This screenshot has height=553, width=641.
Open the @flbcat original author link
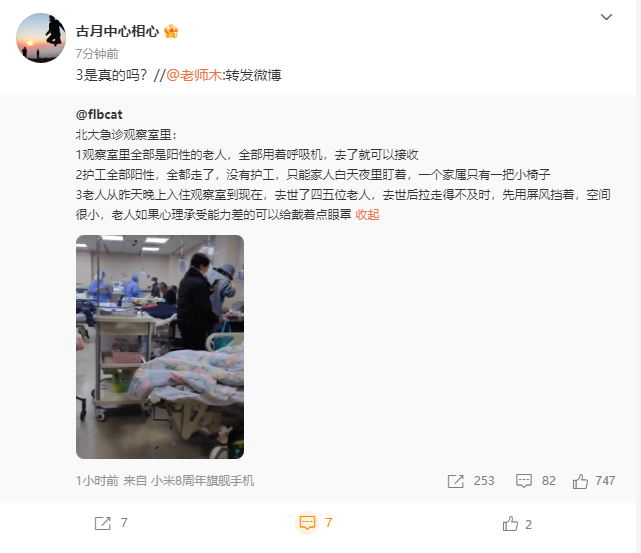[99, 114]
